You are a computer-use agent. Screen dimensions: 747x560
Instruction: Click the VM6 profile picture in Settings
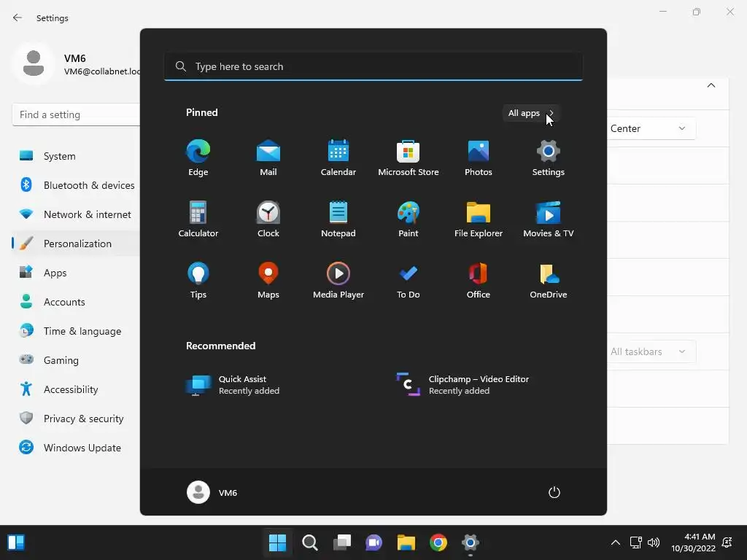click(x=34, y=63)
